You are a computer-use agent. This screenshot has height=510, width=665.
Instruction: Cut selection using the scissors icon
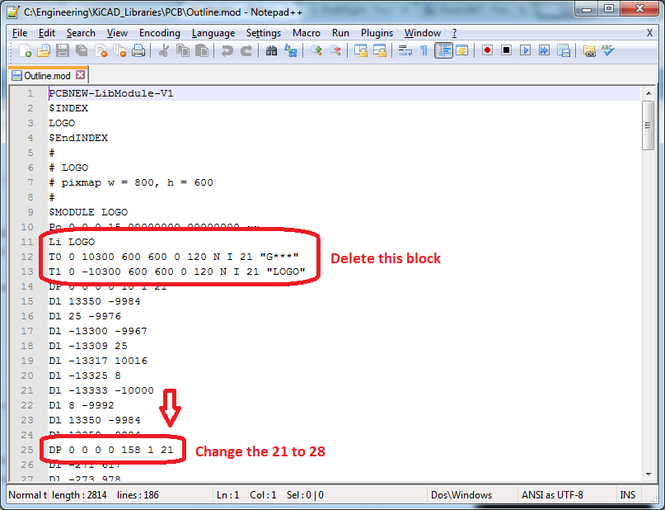pyautogui.click(x=163, y=51)
